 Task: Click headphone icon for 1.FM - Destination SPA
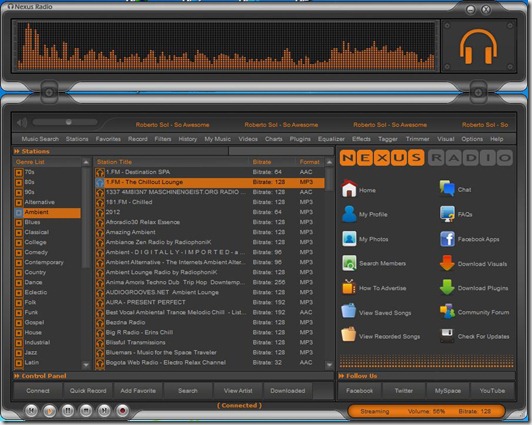[100, 172]
